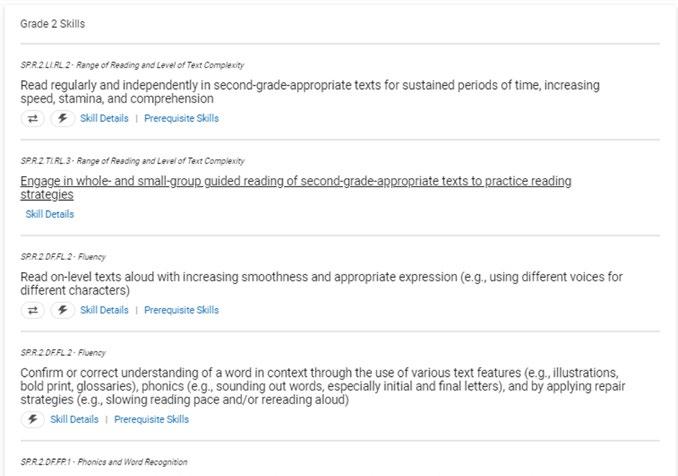Click the SP.R.2.DF.FP.1 Phonics and Word Recognition label

point(103,462)
